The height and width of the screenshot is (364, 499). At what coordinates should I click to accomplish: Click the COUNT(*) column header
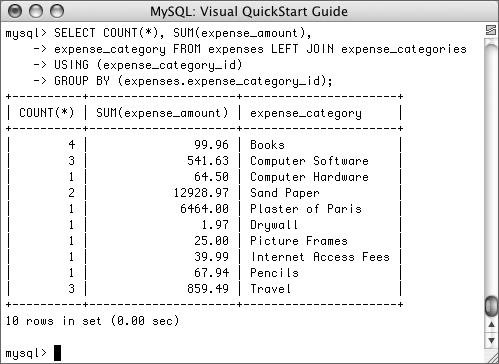click(x=47, y=113)
